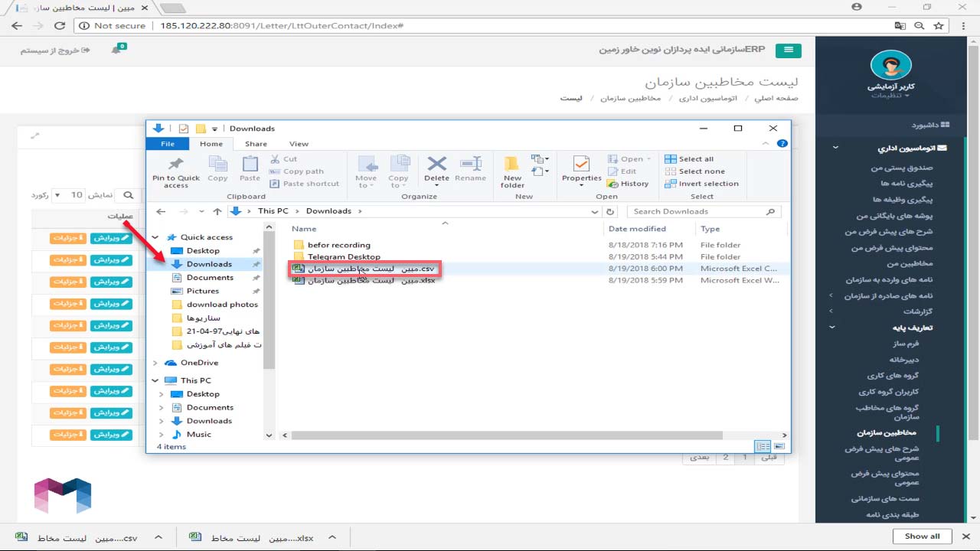Image resolution: width=980 pixels, height=551 pixels.
Task: Expand the Music node under This PC
Action: point(162,434)
